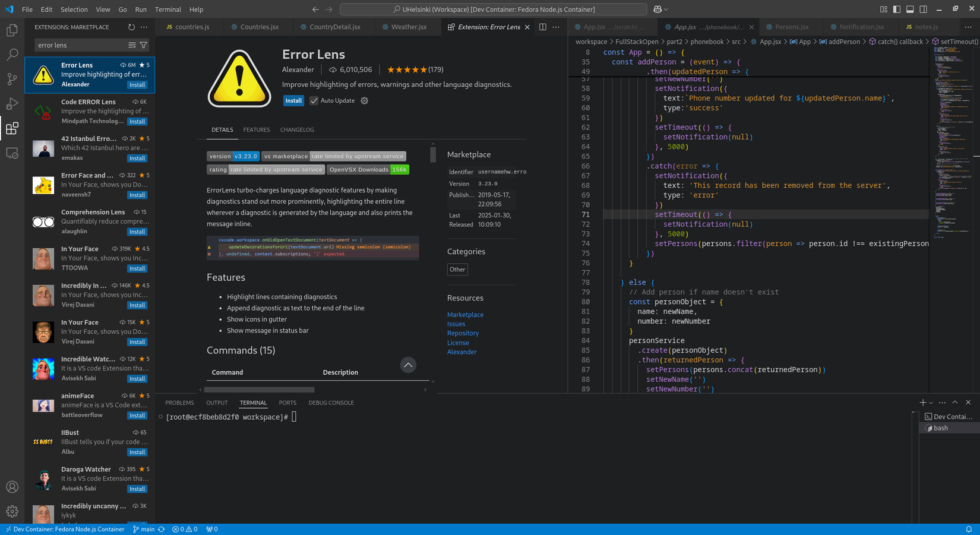Open the Search view

pyautogui.click(x=12, y=55)
